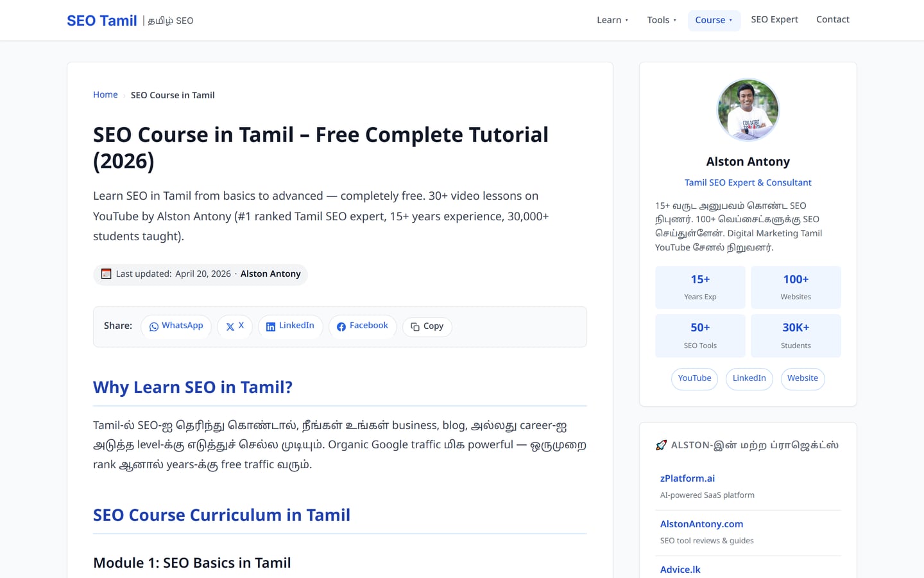Screen dimensions: 924x578
Task: Click the calendar icon beside Last updated
Action: [x=107, y=274]
